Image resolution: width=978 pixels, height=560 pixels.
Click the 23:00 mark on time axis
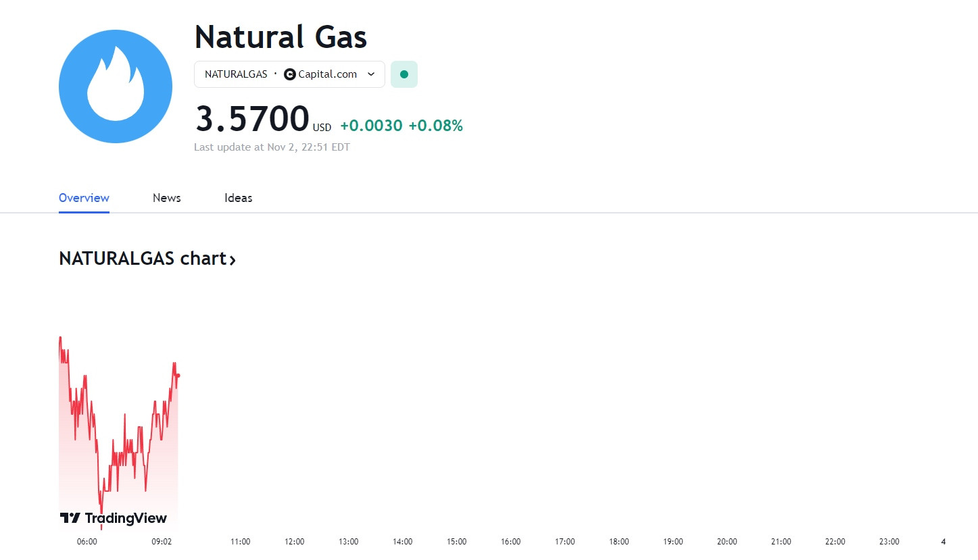click(x=889, y=541)
